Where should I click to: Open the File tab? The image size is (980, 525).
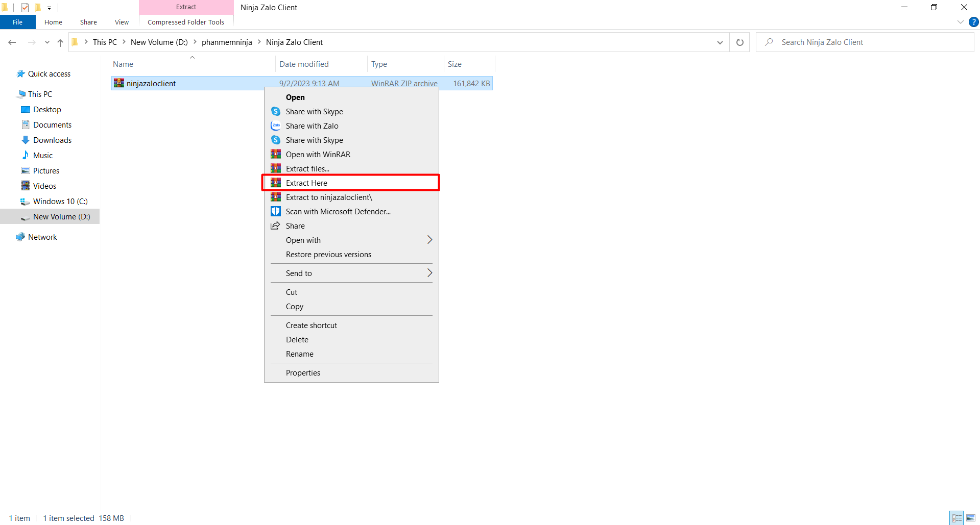point(18,22)
